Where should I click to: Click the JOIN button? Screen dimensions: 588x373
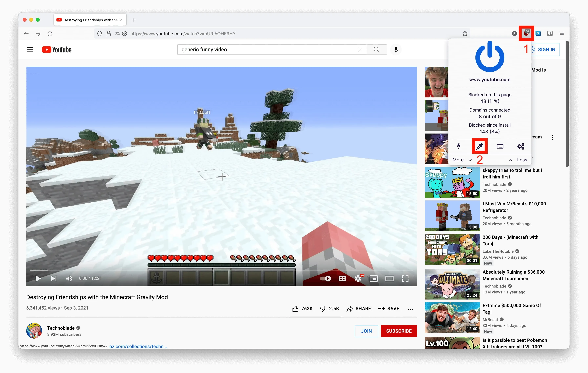click(x=366, y=331)
